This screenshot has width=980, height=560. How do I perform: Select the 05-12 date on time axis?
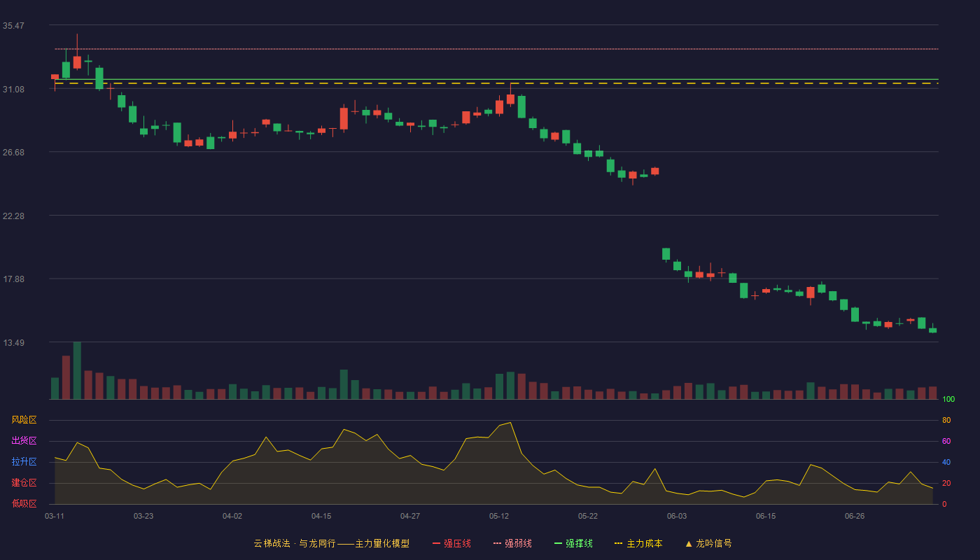pos(499,516)
